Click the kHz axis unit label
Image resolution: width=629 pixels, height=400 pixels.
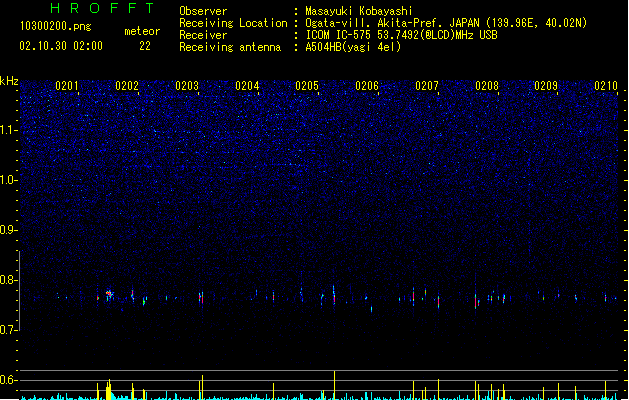9,81
